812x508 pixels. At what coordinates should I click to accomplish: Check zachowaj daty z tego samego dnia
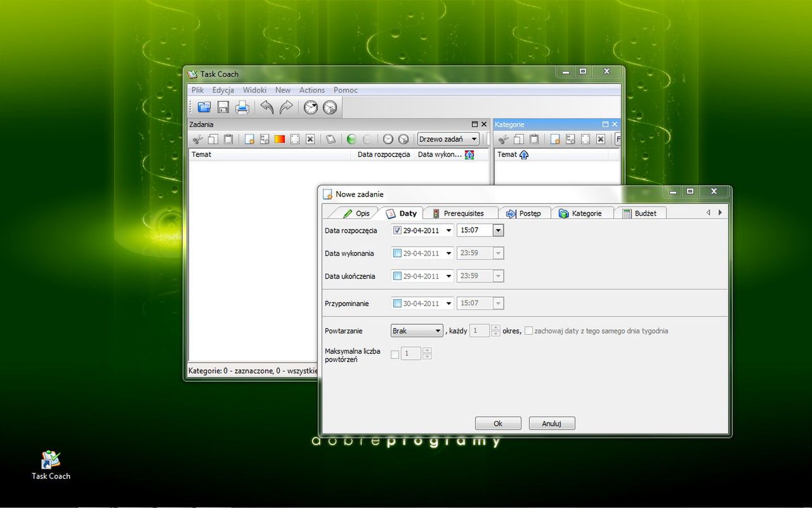click(529, 331)
